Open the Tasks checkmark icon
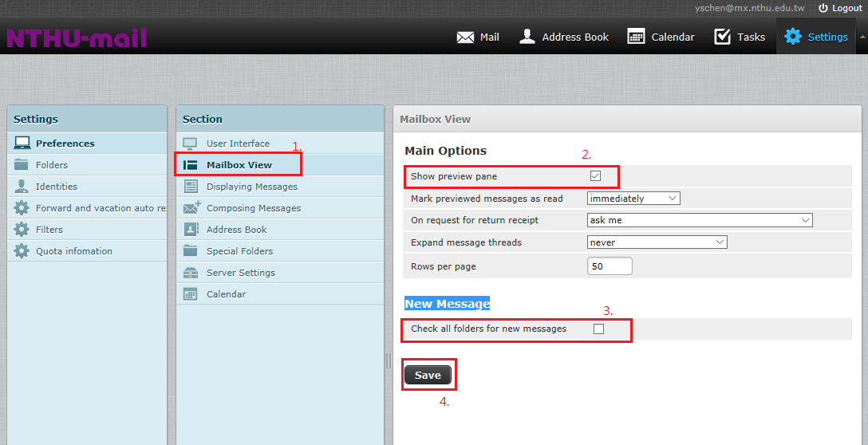Viewport: 868px width, 445px height. 722,37
